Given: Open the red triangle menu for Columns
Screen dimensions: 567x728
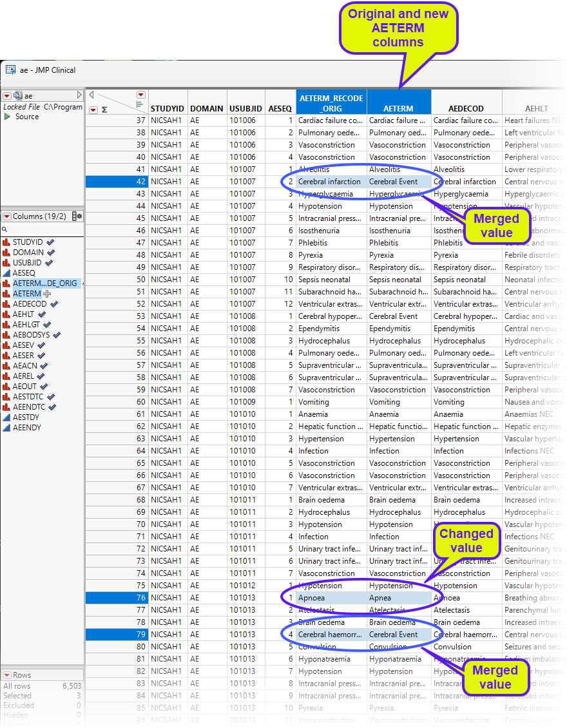Looking at the screenshot, I should (x=6, y=216).
